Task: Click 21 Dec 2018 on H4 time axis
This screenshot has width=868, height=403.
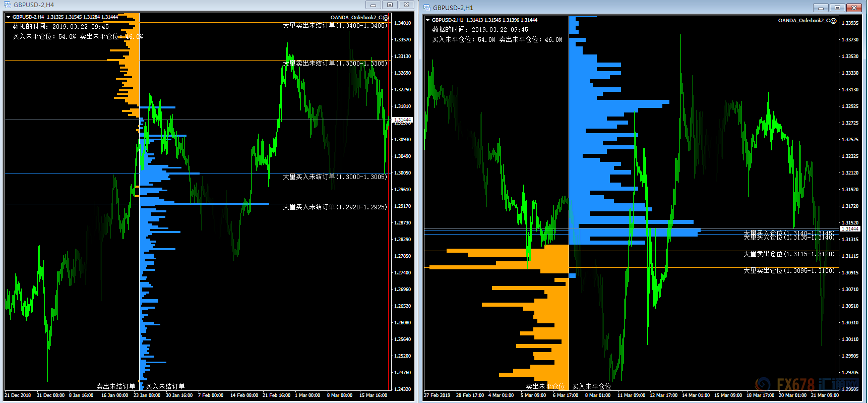Action: [x=18, y=395]
